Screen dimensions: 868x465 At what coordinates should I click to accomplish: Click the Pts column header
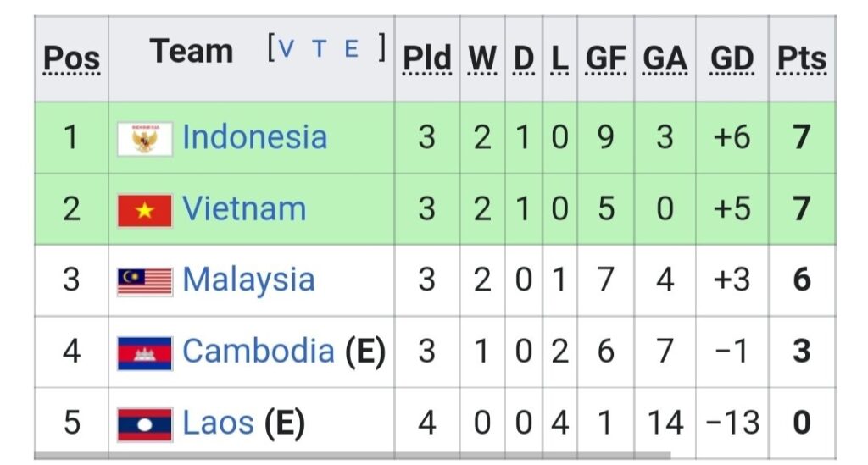[801, 58]
